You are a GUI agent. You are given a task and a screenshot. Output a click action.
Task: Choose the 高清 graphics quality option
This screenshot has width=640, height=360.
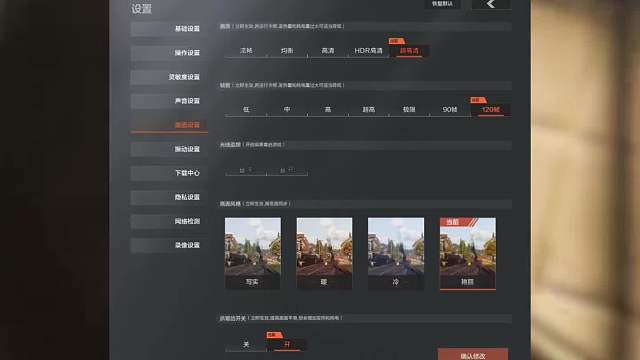click(328, 51)
